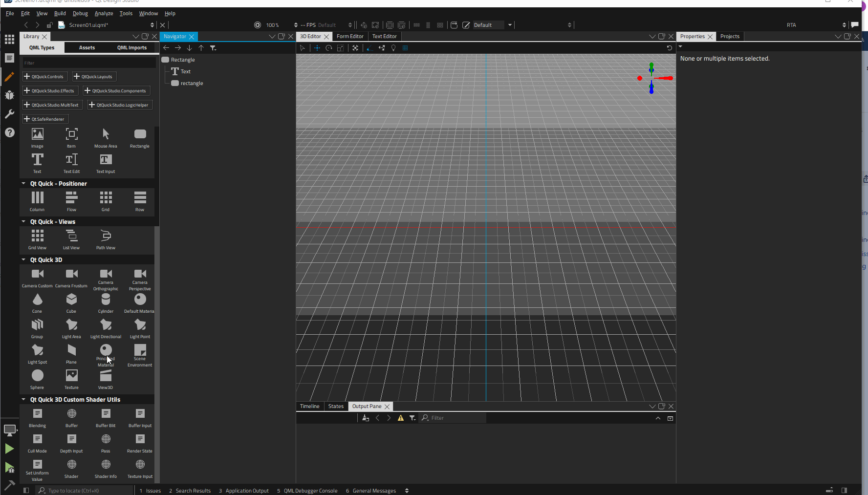This screenshot has height=495, width=868.
Task: Click the library Filter input field
Action: [x=89, y=63]
